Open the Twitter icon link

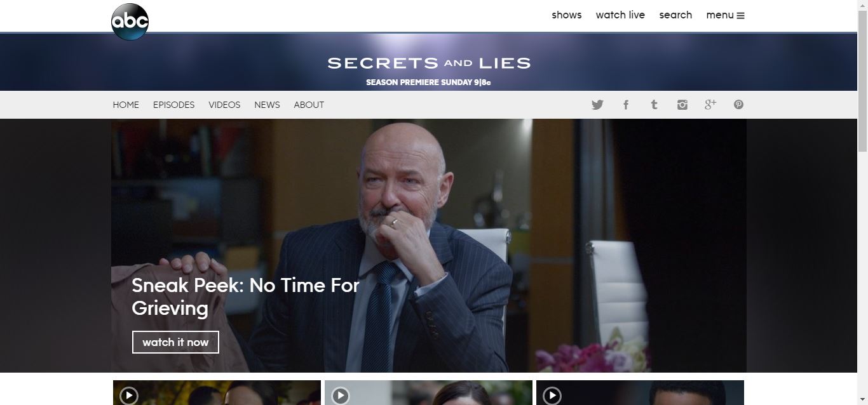coord(597,105)
